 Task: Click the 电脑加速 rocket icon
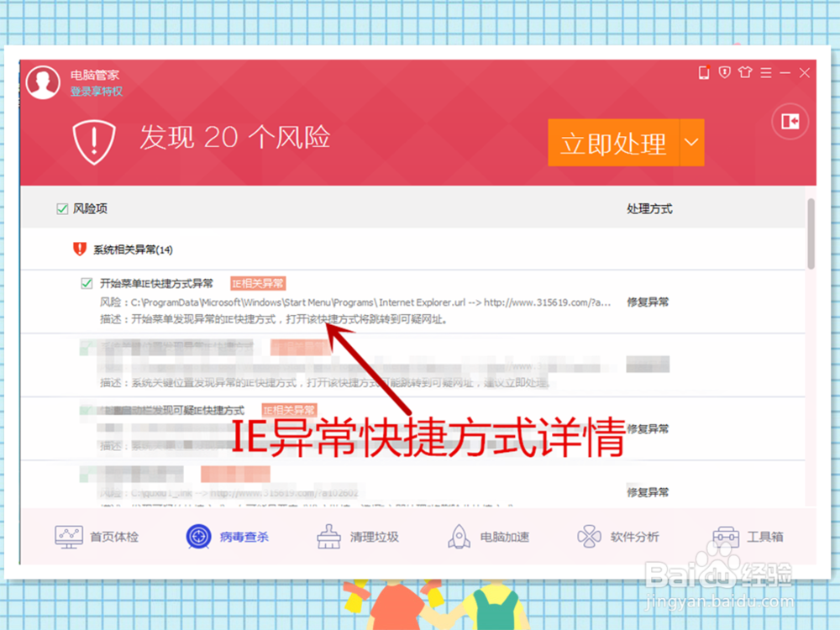point(459,536)
